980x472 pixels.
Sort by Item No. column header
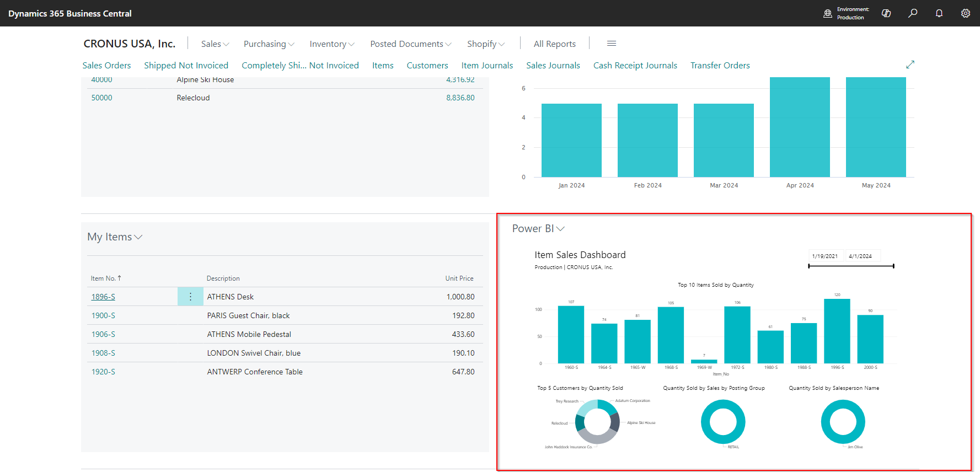tap(106, 278)
